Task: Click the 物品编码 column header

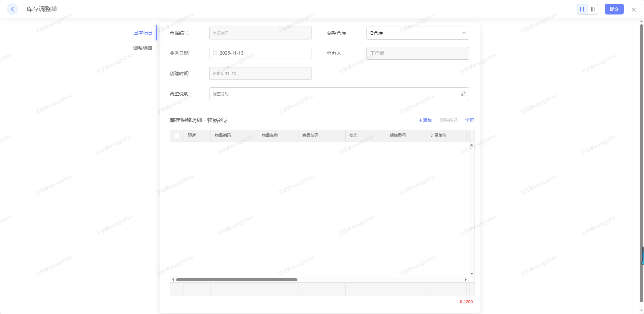Action: click(x=223, y=135)
